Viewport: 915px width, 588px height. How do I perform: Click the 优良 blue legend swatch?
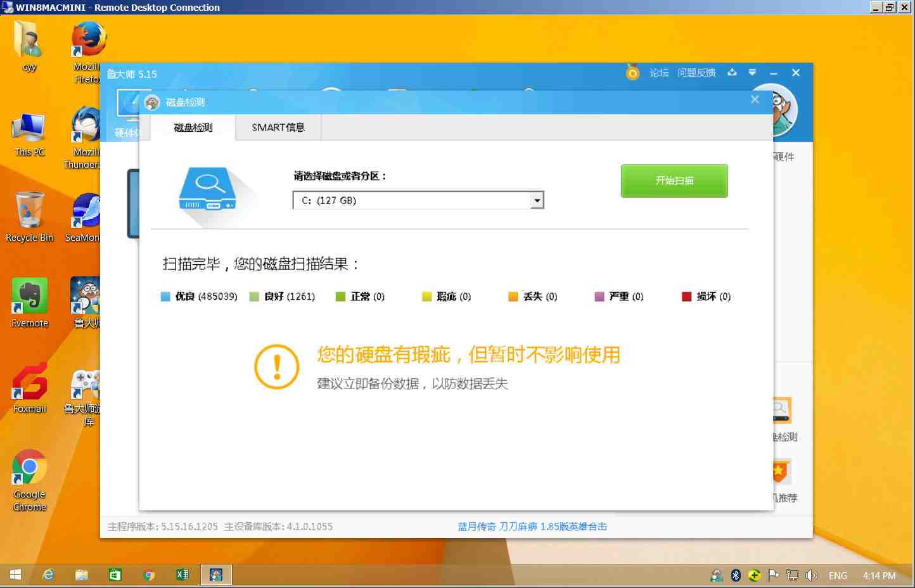pos(165,297)
